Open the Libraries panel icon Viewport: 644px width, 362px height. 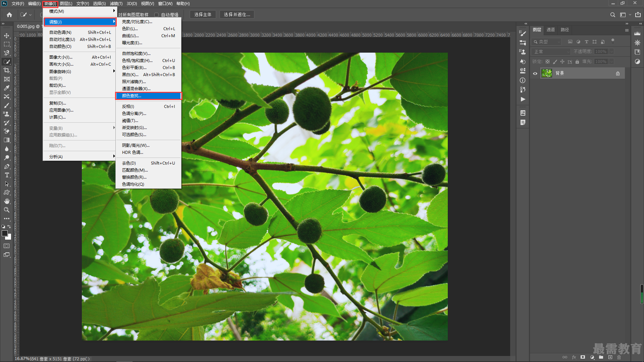637,52
